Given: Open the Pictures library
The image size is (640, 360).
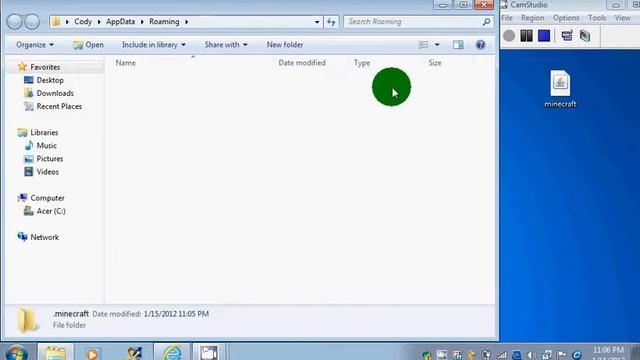Looking at the screenshot, I should point(50,158).
